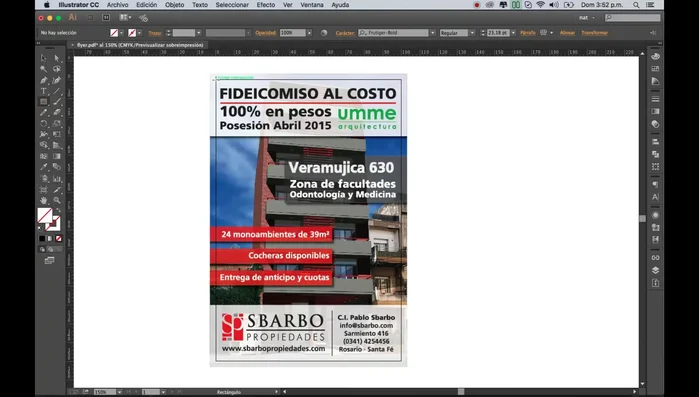Click the control bar fill swatch
Viewport: 699px width, 397px height.
click(114, 33)
